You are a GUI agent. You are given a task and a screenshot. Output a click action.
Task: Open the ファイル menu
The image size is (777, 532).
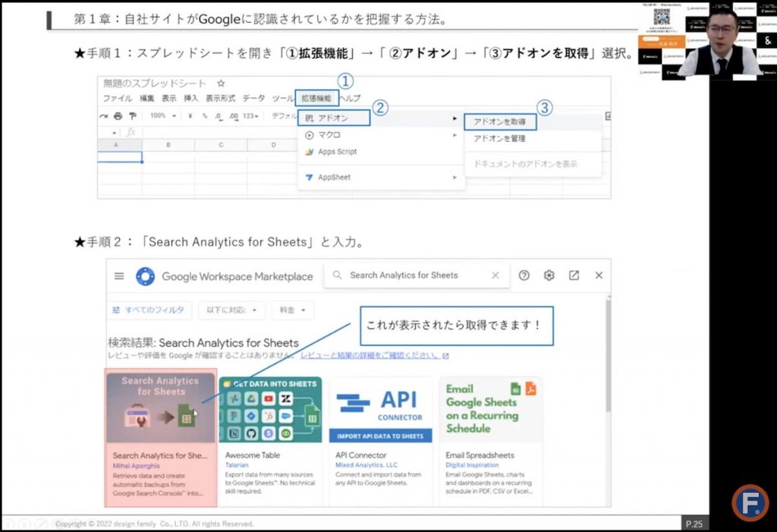pyautogui.click(x=118, y=98)
